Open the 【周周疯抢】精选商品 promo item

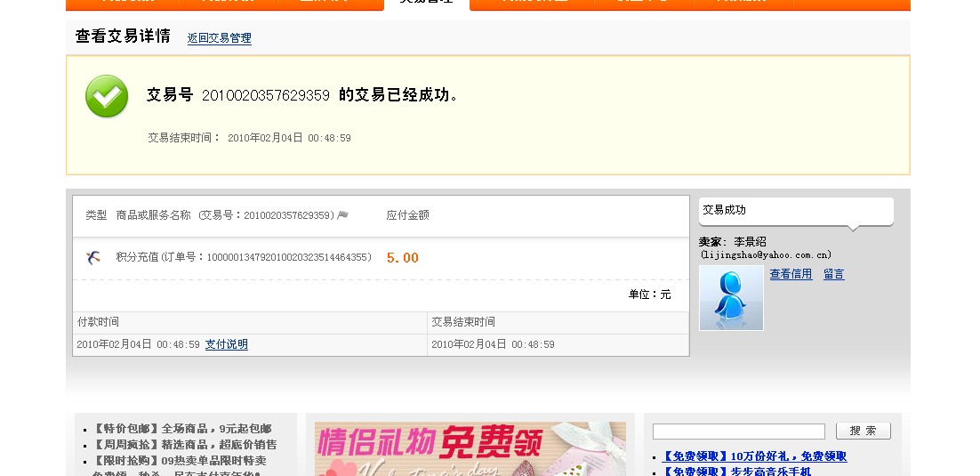click(x=184, y=445)
